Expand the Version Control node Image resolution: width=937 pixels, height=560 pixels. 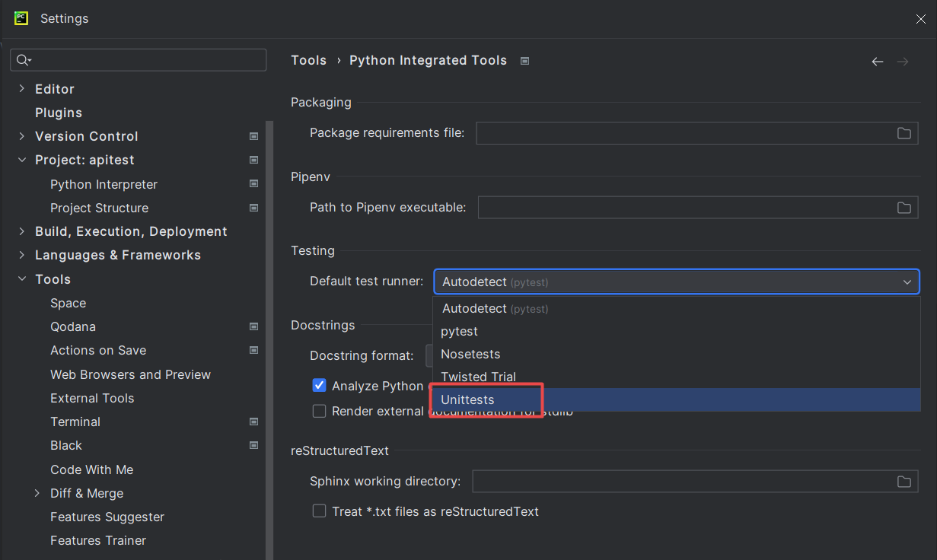point(21,136)
